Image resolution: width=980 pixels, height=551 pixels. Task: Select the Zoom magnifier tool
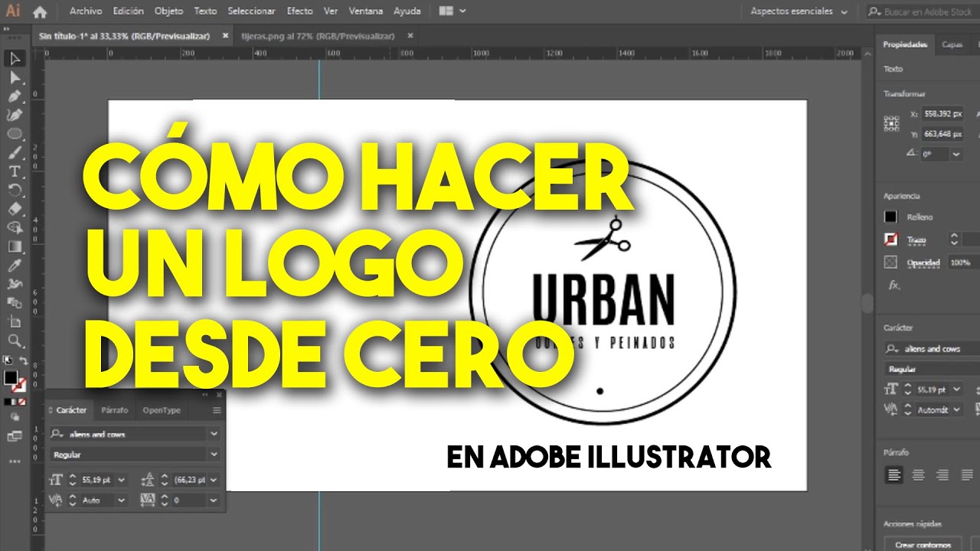tap(15, 340)
